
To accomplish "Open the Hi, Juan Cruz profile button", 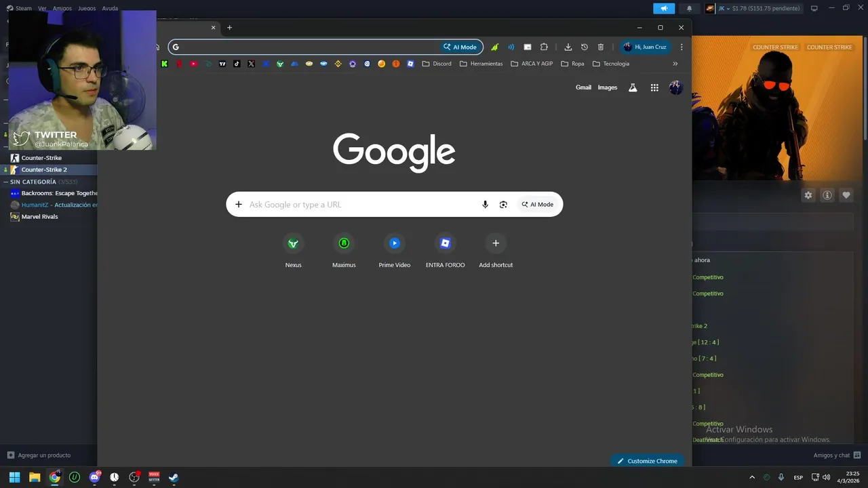I will pos(645,47).
